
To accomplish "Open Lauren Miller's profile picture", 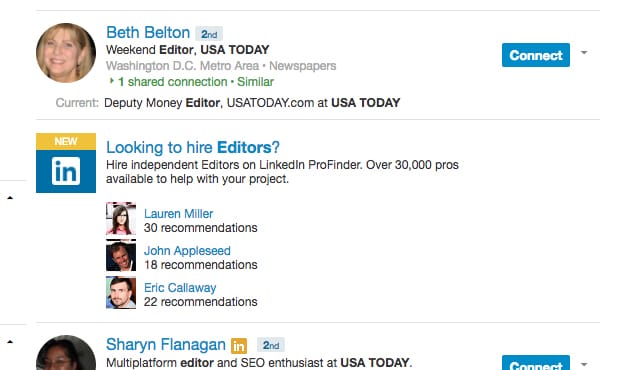I will pyautogui.click(x=121, y=219).
